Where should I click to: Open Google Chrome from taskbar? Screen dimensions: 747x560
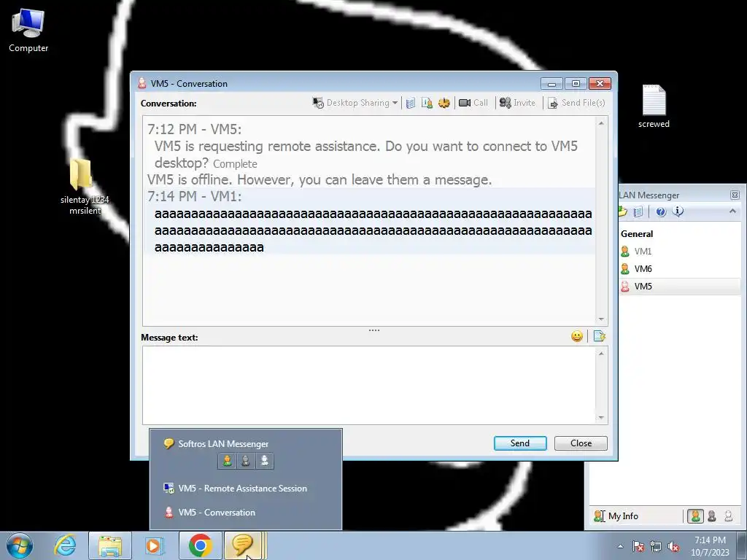click(200, 545)
